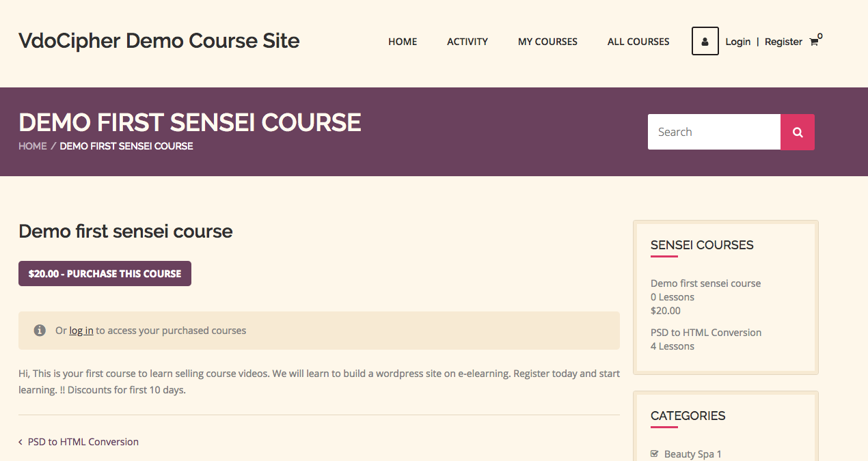Click the SENSEI COURSES widget heading

(702, 245)
